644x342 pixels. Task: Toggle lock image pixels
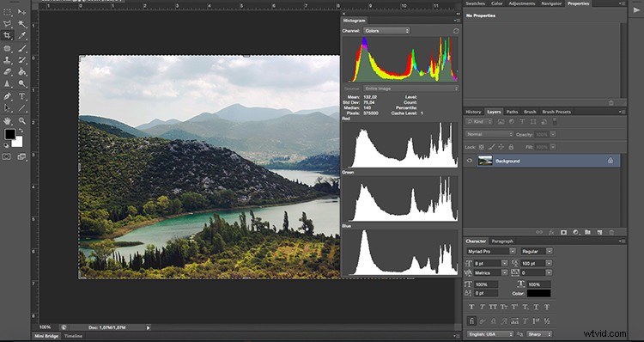pyautogui.click(x=492, y=147)
